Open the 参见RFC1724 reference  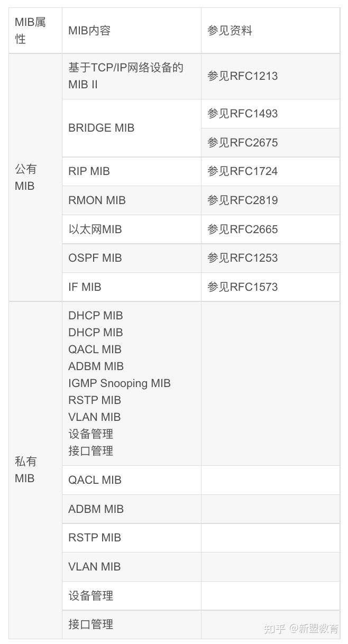[242, 171]
